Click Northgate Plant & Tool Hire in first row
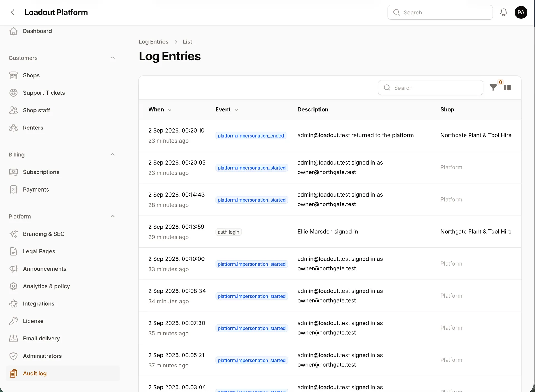Screen dimensions: 535x392 476,135
